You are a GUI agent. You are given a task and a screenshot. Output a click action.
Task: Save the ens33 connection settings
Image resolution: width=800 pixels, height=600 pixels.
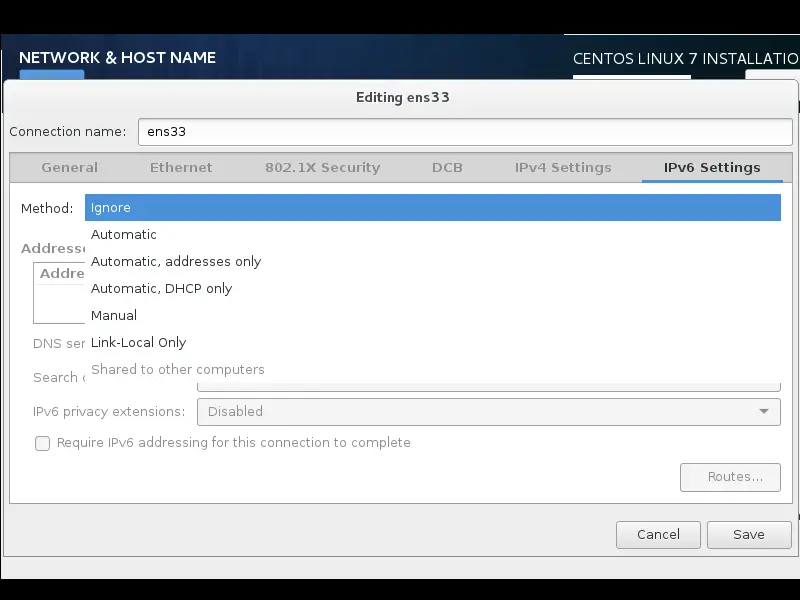[x=749, y=535]
